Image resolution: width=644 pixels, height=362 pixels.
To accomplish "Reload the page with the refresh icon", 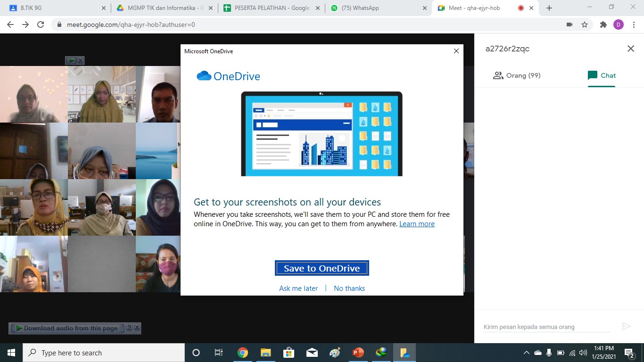I will [41, 25].
